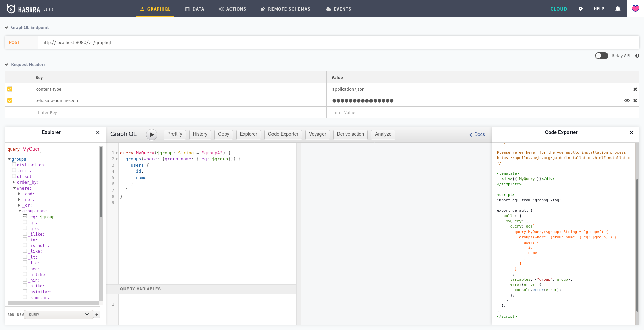
Task: Open the Actions tab
Action: pyautogui.click(x=232, y=9)
